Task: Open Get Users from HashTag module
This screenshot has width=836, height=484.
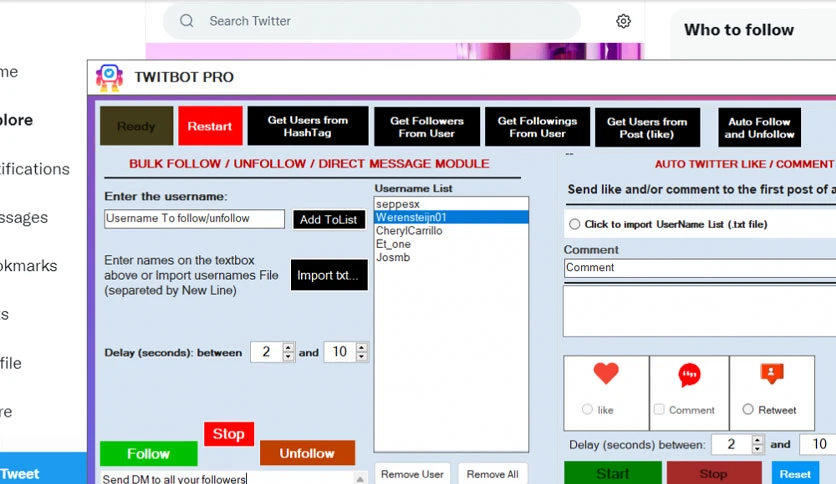Action: [308, 126]
